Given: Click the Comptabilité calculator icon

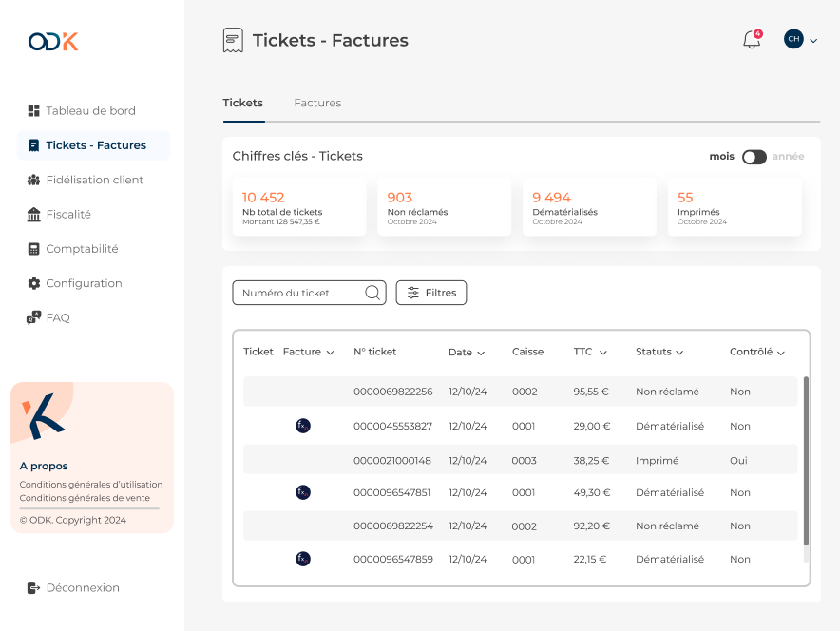Looking at the screenshot, I should (x=34, y=249).
